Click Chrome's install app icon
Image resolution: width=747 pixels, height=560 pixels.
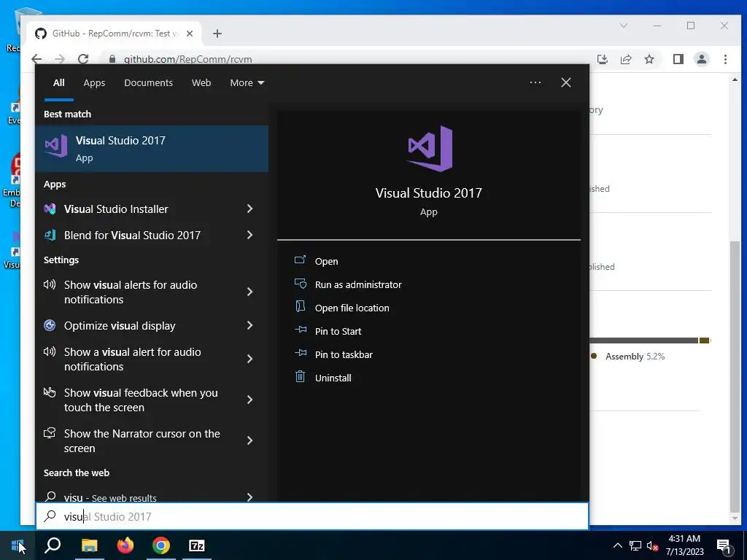click(x=602, y=59)
